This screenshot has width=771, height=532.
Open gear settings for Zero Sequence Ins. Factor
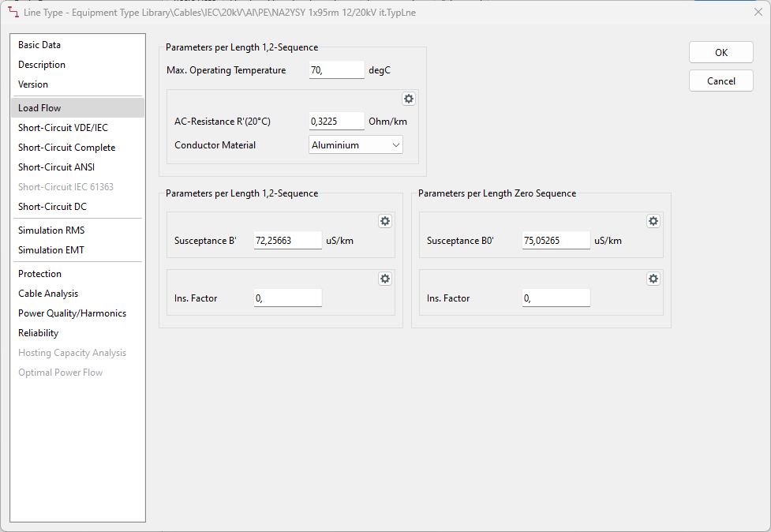click(653, 279)
